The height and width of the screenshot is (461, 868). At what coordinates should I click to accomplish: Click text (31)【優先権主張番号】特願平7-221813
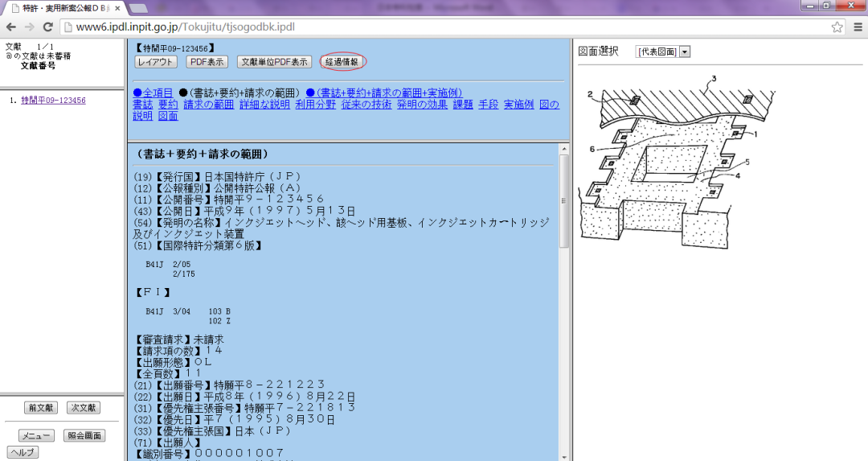244,408
